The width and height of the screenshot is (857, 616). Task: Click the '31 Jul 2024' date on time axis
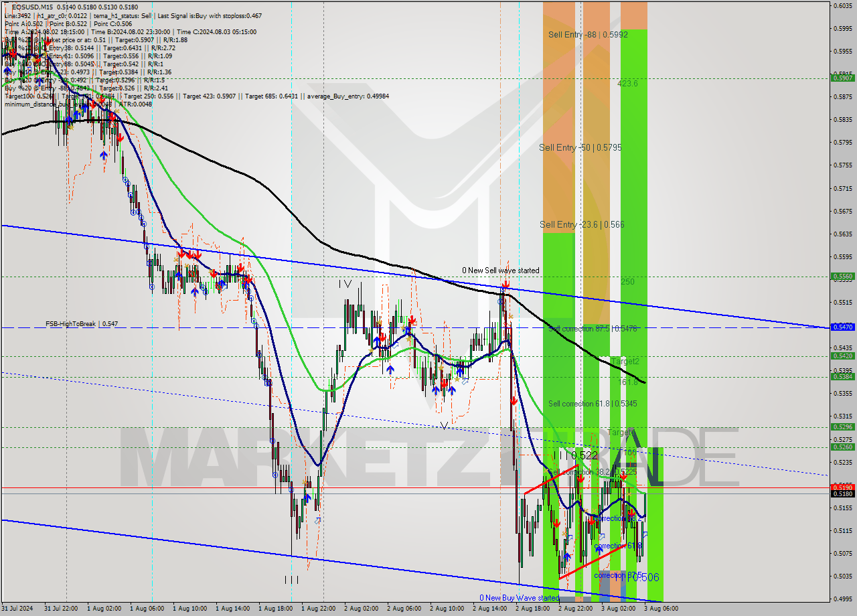(x=18, y=609)
